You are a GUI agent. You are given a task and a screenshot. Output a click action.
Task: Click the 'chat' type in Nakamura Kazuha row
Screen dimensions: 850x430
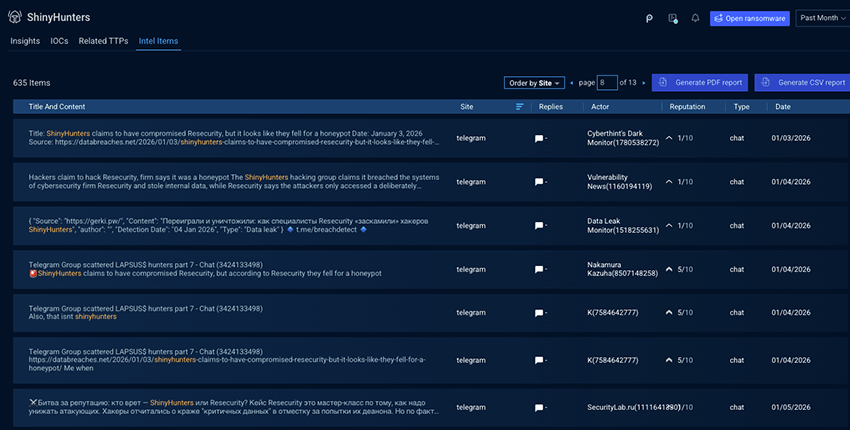[x=737, y=269]
